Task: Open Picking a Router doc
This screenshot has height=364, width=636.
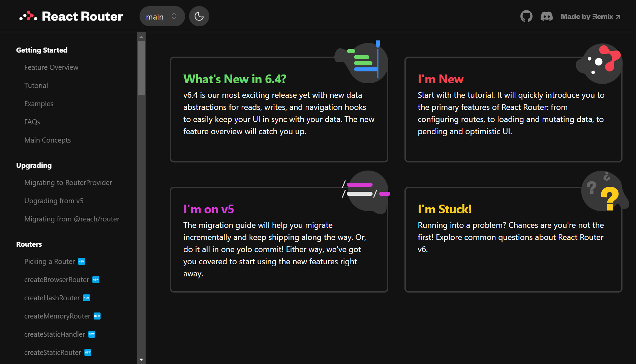Action: [x=50, y=262]
